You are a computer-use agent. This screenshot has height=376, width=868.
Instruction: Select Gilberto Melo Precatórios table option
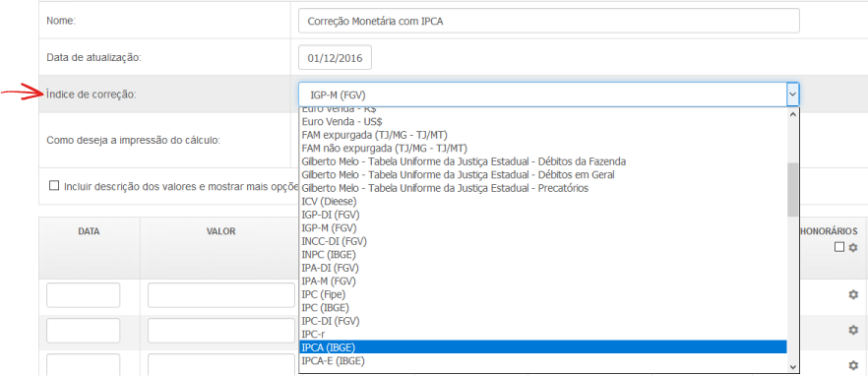pyautogui.click(x=542, y=188)
